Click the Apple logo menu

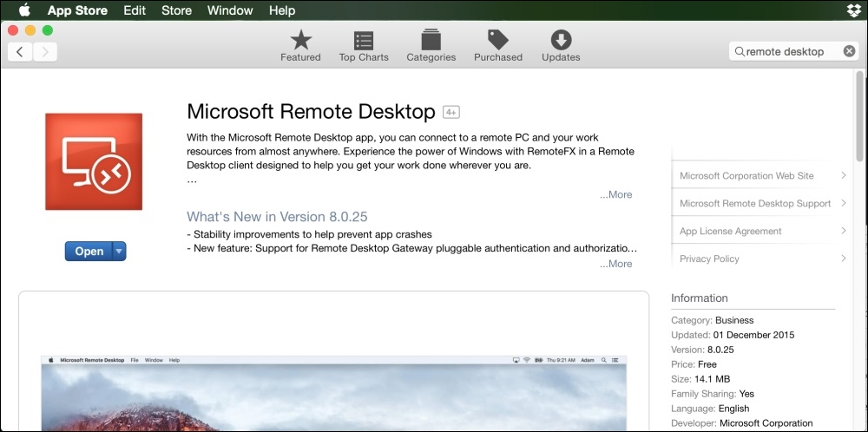pos(25,10)
